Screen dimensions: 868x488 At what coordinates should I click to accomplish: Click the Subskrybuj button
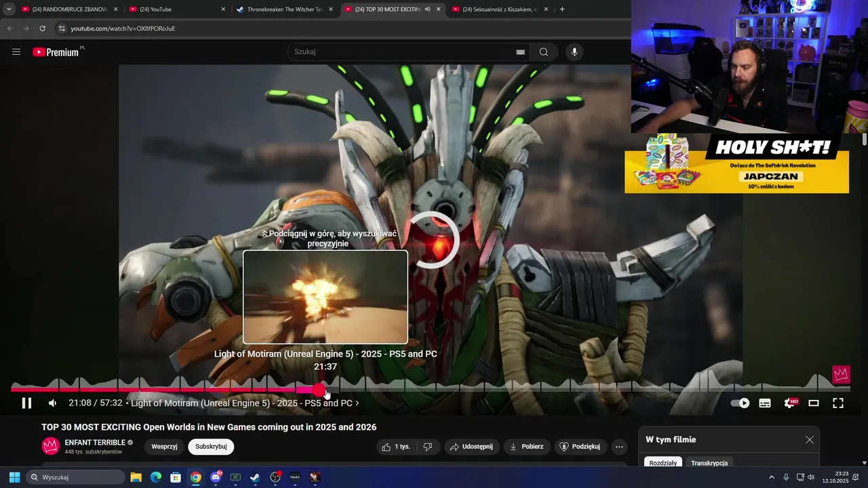[211, 447]
